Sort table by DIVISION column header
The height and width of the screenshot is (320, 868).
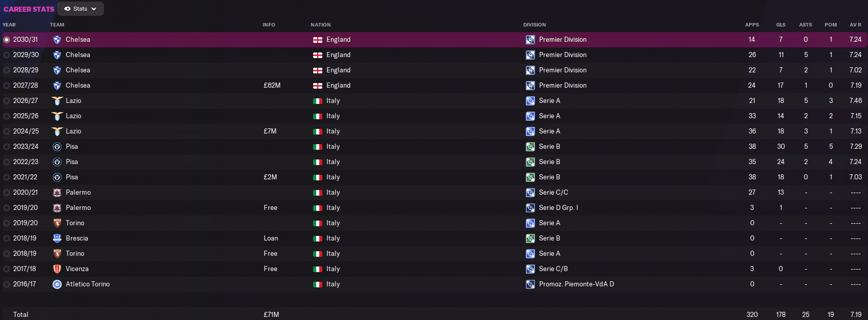(534, 24)
